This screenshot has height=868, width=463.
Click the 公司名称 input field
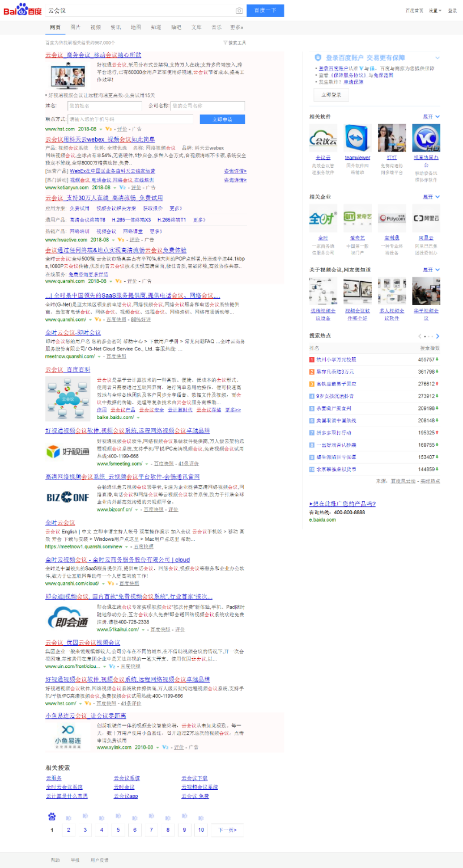(207, 105)
